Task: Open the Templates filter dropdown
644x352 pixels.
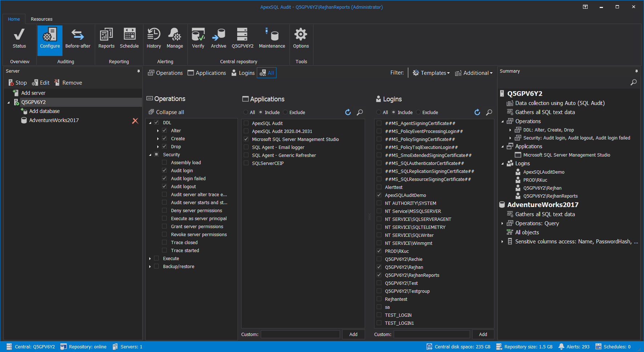Action: (431, 73)
